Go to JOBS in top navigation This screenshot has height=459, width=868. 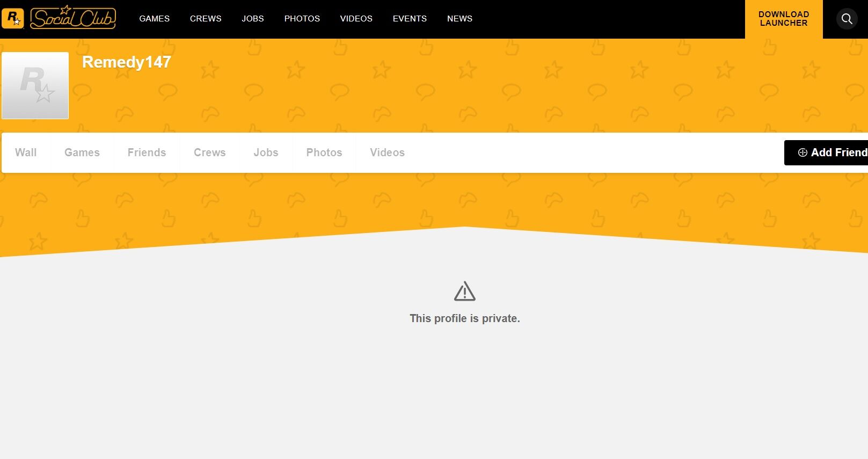(253, 19)
